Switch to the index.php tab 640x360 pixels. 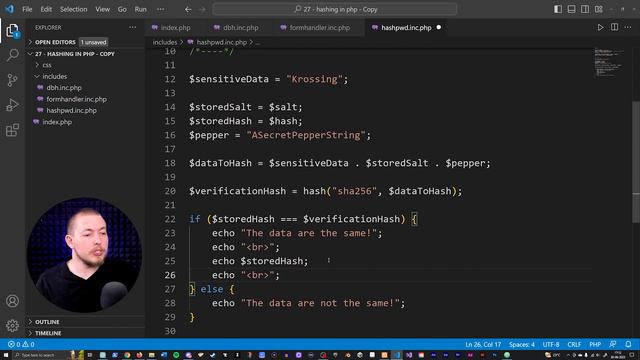[176, 27]
